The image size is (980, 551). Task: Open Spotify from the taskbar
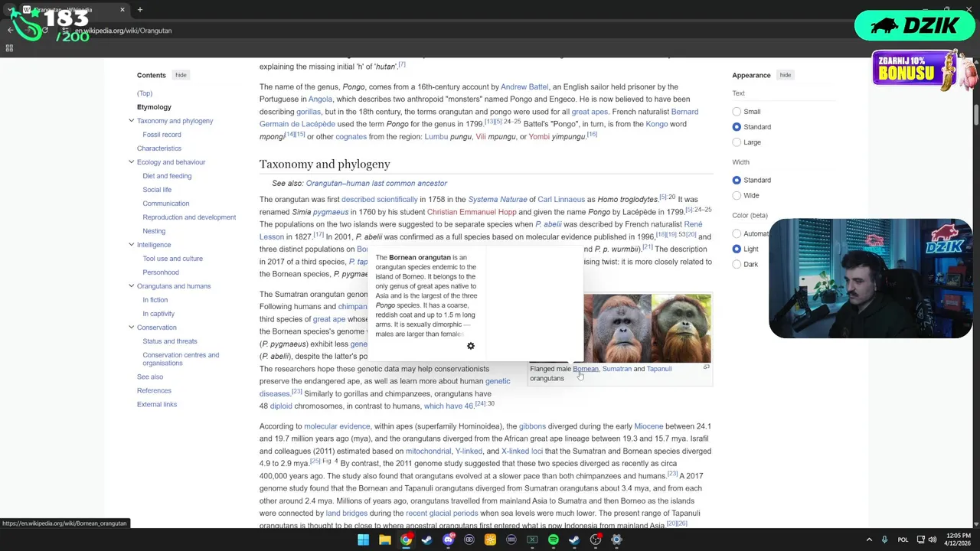(x=553, y=540)
